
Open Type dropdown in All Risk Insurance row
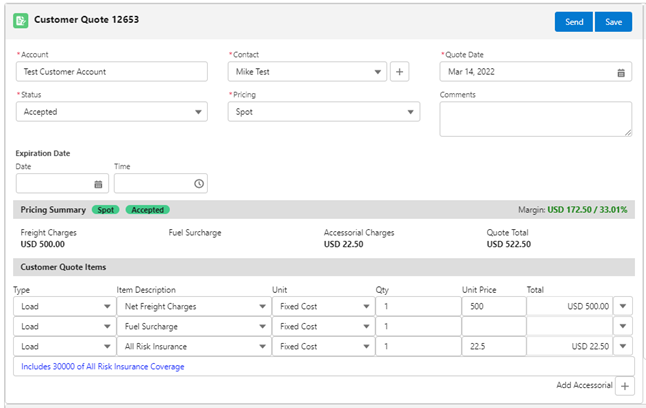tap(65, 346)
